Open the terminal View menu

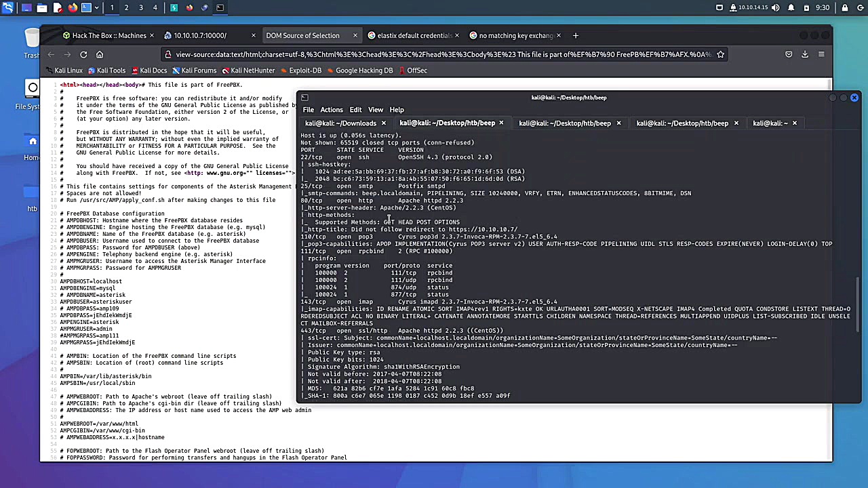point(375,110)
